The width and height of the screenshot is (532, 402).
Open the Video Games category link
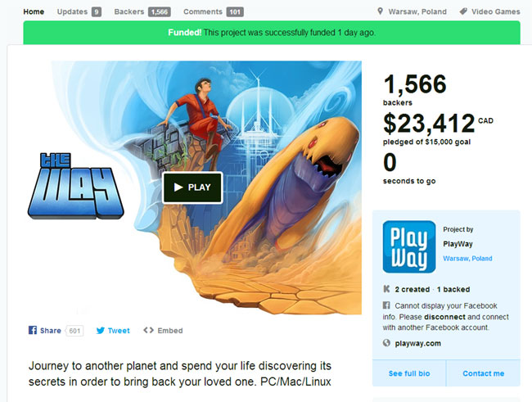point(496,11)
